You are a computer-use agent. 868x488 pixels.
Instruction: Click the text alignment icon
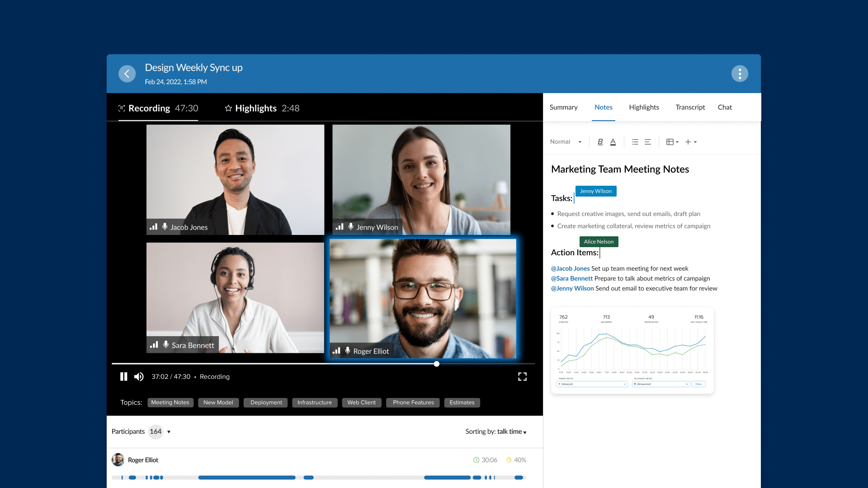click(x=648, y=142)
